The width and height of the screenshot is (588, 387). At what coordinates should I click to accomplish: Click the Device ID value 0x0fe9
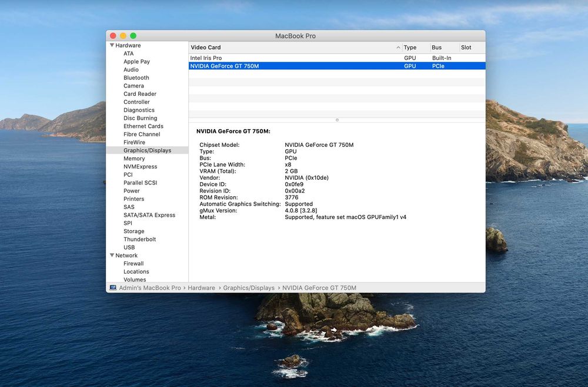pyautogui.click(x=294, y=184)
